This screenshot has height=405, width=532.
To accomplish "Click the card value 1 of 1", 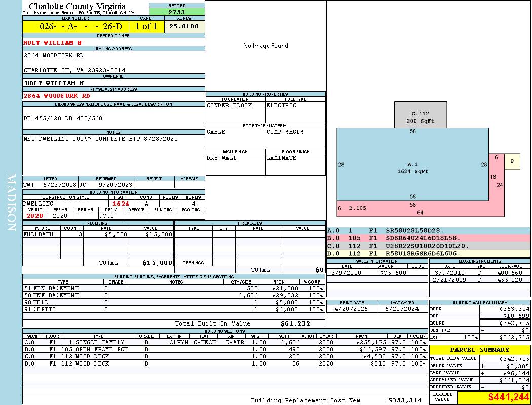I will tap(146, 26).
